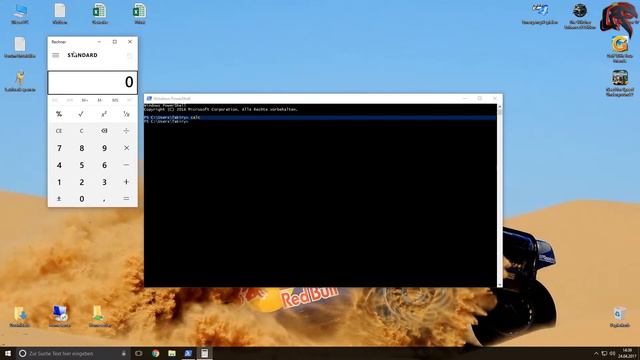Select the Dieser PC laptop desktop icon

click(20, 14)
